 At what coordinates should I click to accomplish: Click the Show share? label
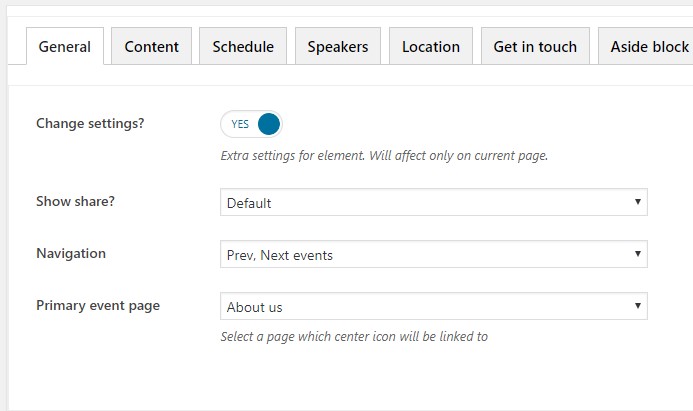point(75,201)
